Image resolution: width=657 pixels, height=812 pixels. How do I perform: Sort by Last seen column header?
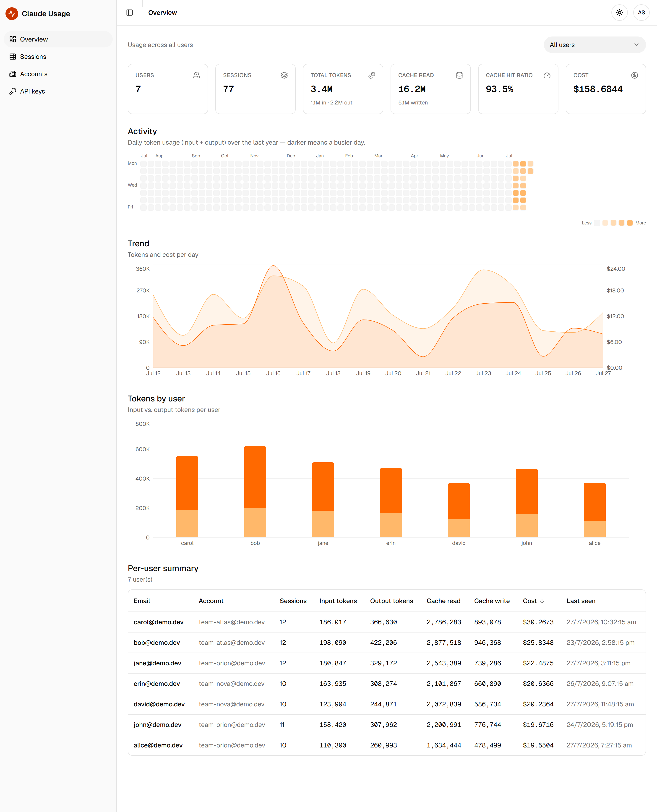point(581,601)
